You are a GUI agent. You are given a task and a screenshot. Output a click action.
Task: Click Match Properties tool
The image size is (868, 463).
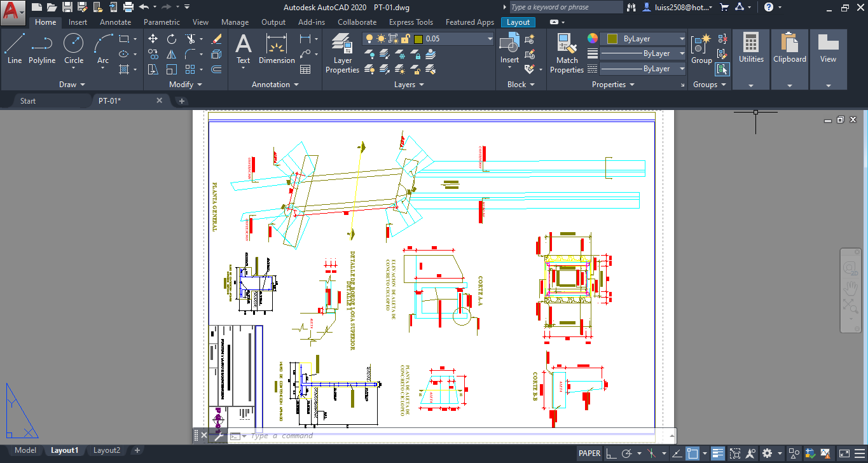(567, 53)
